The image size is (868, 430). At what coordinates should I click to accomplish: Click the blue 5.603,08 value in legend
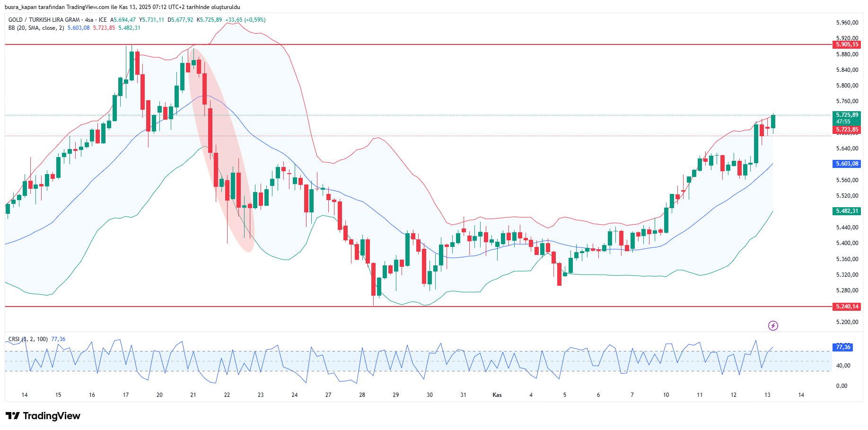pyautogui.click(x=79, y=28)
